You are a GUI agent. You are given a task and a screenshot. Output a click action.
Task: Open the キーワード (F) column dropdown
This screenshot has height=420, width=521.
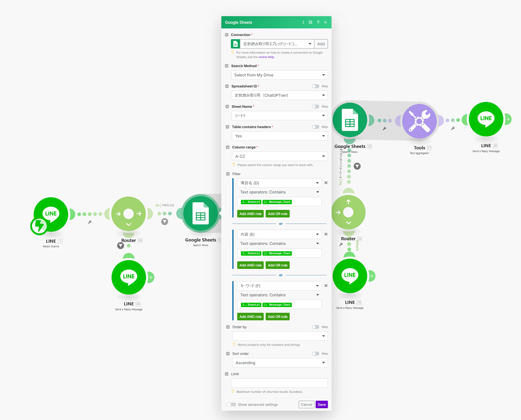tap(279, 286)
